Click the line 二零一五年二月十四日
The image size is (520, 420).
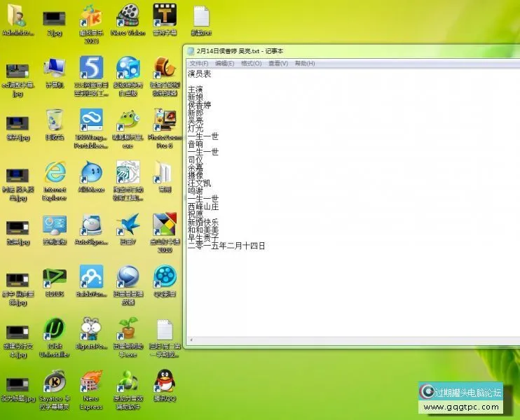226,246
